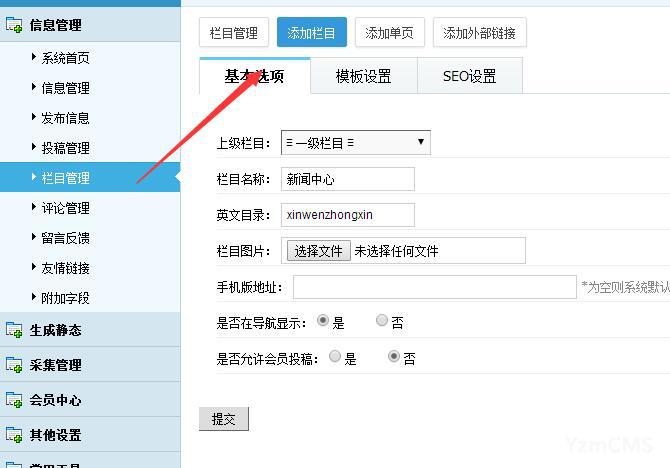Switch to the 模板设置 tab
The image size is (670, 468).
pos(363,77)
